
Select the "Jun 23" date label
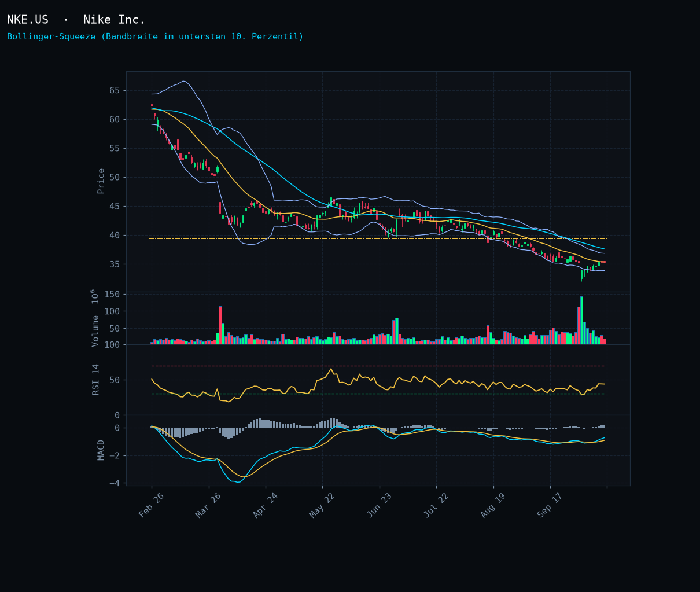(x=379, y=505)
